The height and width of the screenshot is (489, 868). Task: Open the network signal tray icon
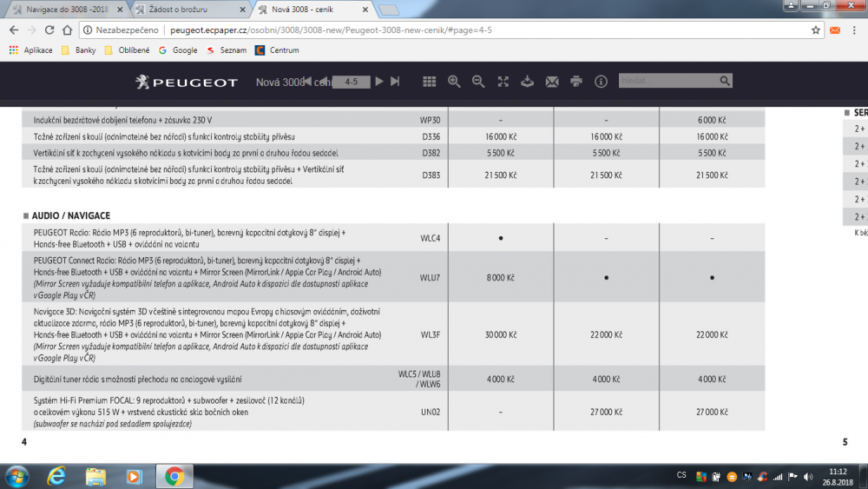(x=778, y=477)
